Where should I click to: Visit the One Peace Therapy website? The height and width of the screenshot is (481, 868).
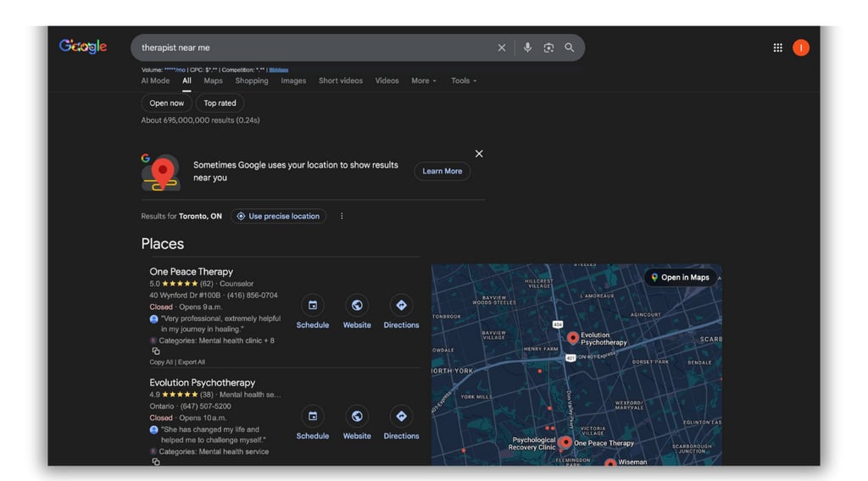tap(357, 312)
